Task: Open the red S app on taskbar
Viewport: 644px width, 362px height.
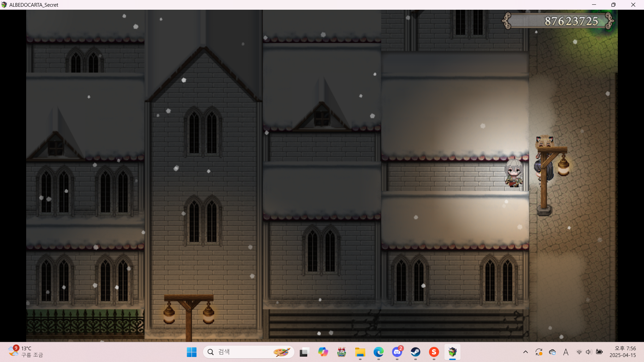Action: (434, 352)
